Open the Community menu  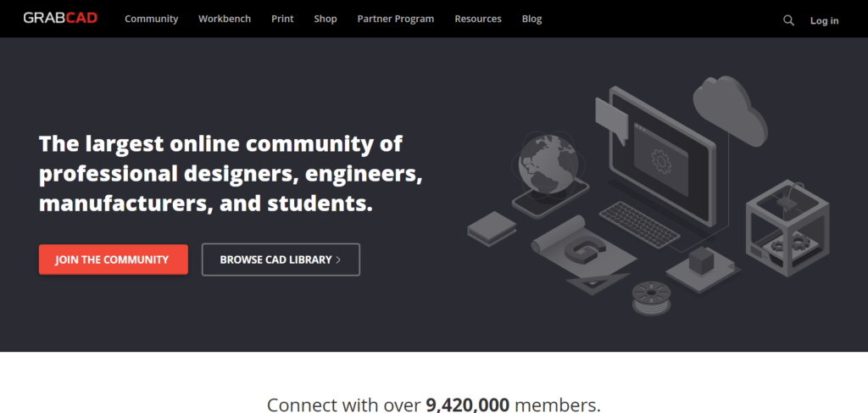pos(151,19)
